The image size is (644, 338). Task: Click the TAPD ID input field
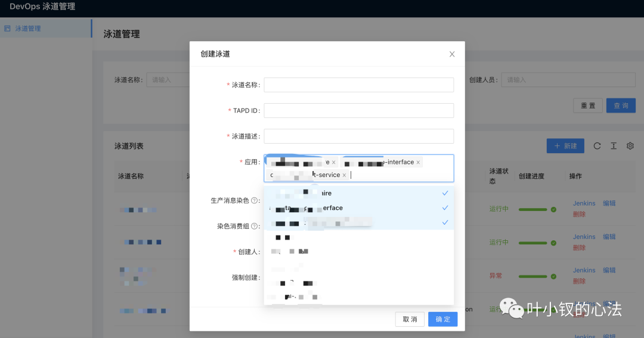tap(358, 110)
